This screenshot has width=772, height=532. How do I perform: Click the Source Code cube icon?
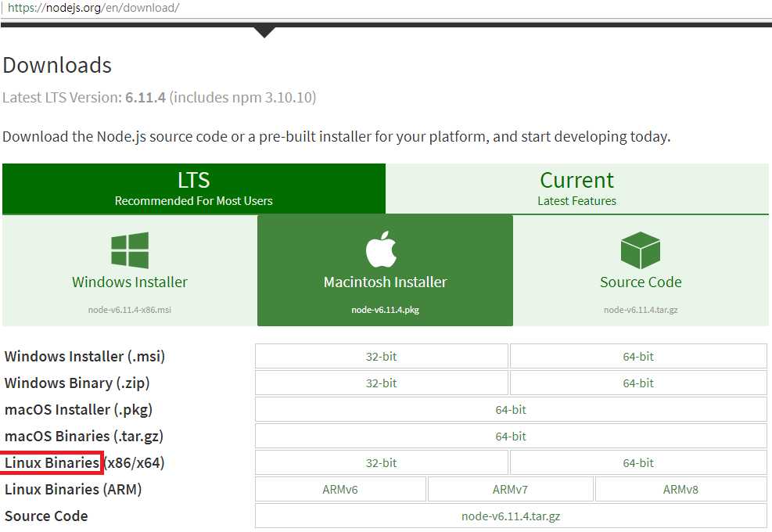tap(641, 250)
